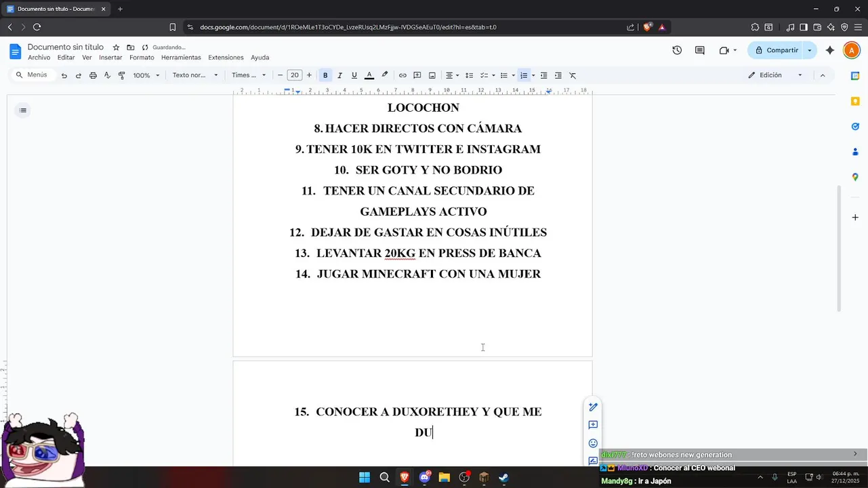Click the font size field showing 20
The image size is (868, 488).
[294, 75]
